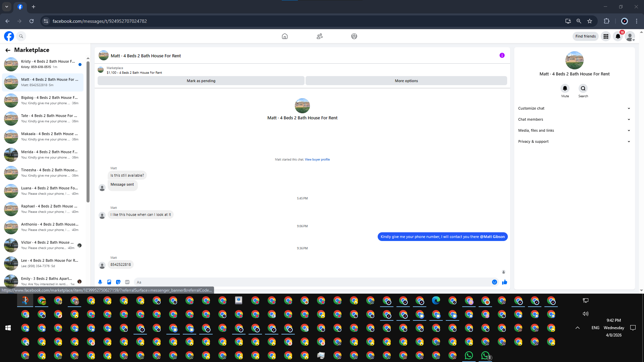Click the Mark as pending button

coord(201,81)
